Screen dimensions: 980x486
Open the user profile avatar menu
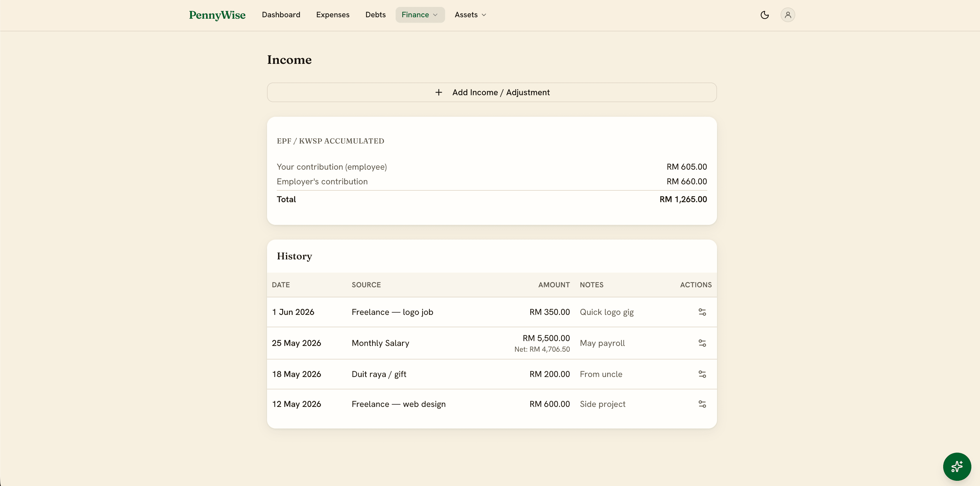tap(788, 15)
